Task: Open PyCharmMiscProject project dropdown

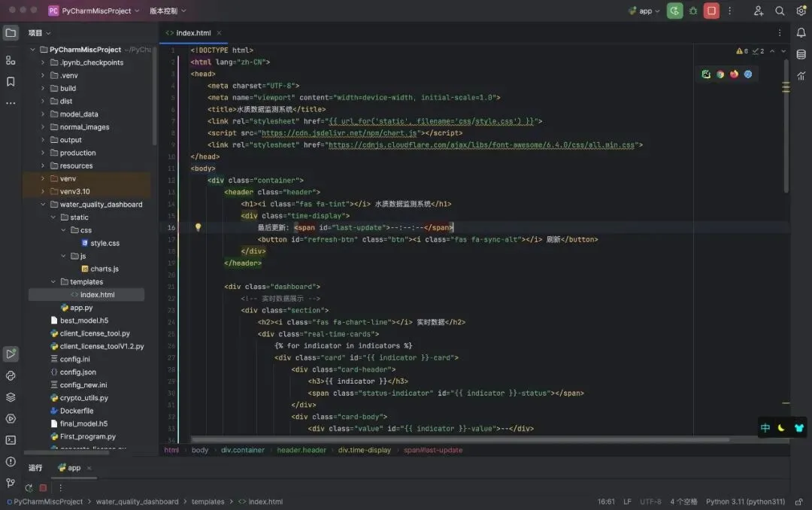Action: [x=94, y=11]
